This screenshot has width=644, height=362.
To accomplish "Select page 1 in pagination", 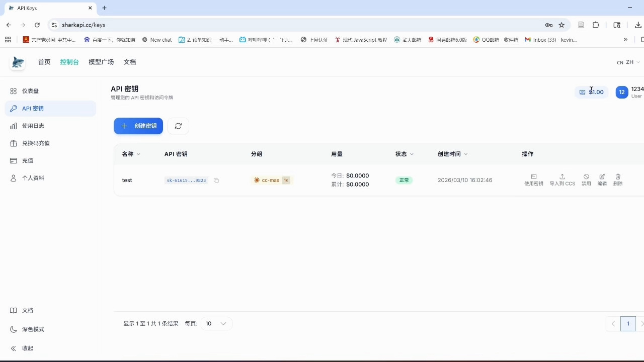I will (x=628, y=324).
